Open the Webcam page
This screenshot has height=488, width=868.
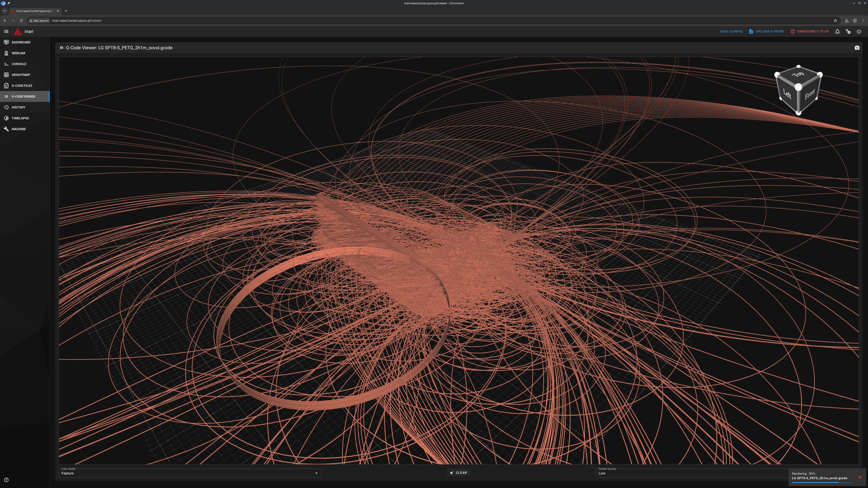point(25,53)
